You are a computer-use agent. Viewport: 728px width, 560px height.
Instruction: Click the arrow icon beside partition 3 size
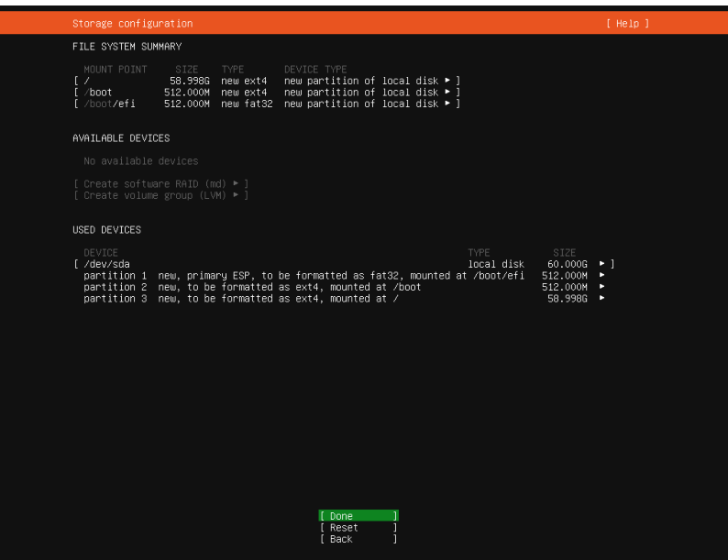click(601, 298)
